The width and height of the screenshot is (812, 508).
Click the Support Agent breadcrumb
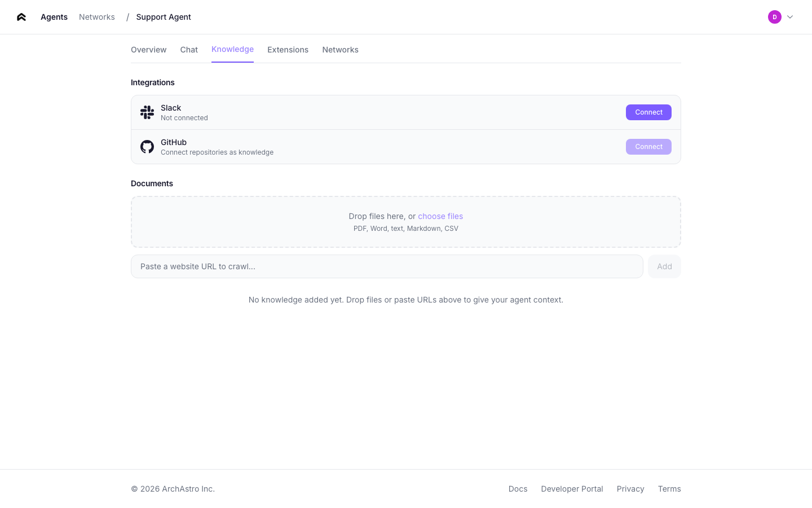(164, 17)
